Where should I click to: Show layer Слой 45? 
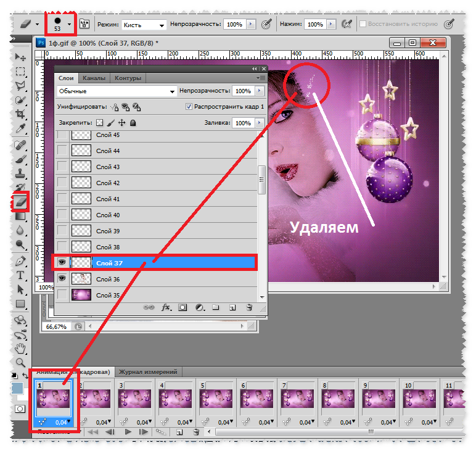(x=62, y=135)
